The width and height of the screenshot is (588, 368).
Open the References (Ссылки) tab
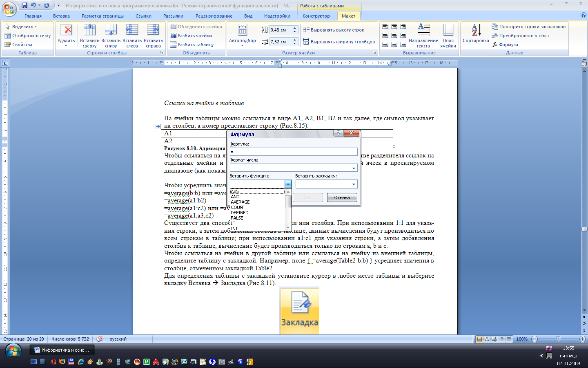(143, 16)
